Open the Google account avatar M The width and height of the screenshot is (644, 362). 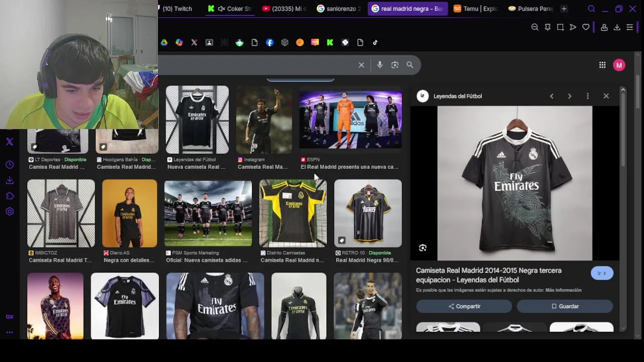619,65
